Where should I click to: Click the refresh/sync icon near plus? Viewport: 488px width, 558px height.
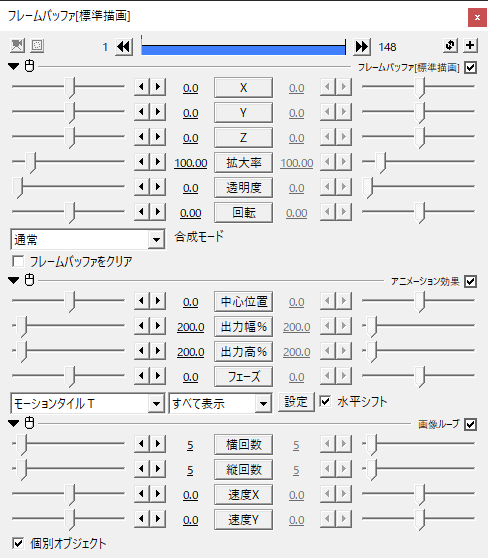pyautogui.click(x=450, y=45)
